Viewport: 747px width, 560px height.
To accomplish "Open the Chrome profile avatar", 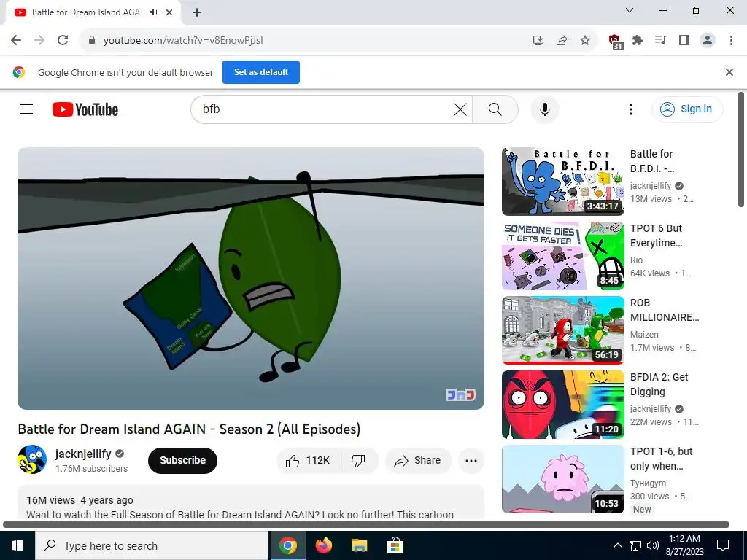I will pos(708,41).
